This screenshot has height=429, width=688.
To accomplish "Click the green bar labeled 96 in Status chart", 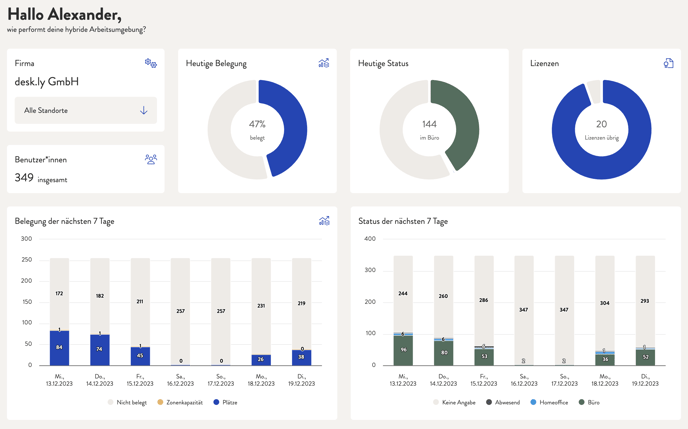I will tap(403, 350).
